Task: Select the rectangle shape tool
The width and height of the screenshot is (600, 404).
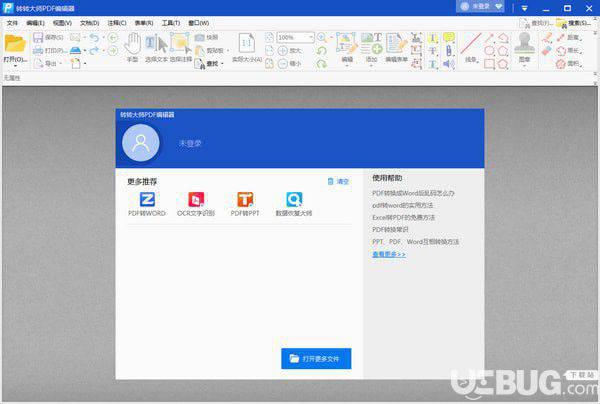Action: (489, 64)
